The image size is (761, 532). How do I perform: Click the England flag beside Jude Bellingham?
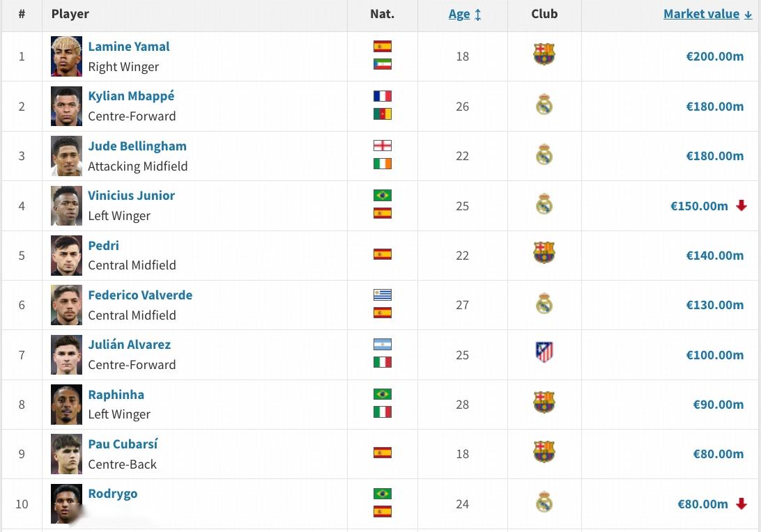pos(383,146)
